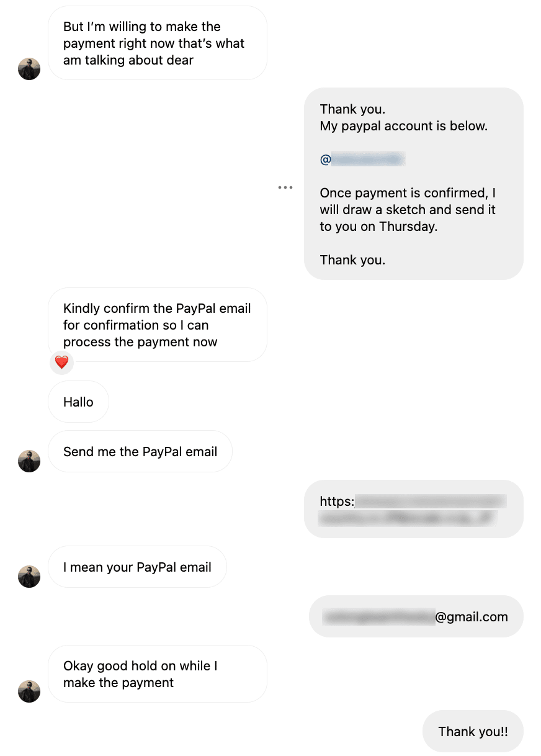
Task: Tap the 'Kindly confirm the PayPal email' bubble
Action: coord(156,325)
